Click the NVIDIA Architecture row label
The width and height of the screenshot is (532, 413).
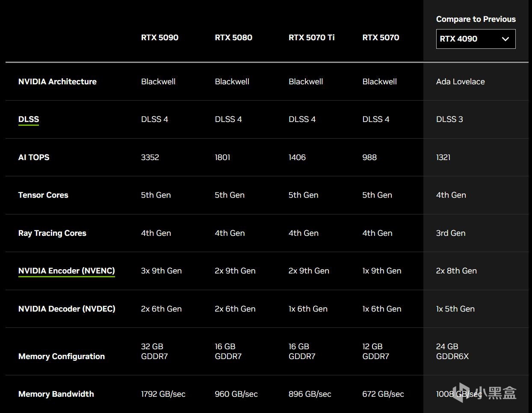[57, 82]
